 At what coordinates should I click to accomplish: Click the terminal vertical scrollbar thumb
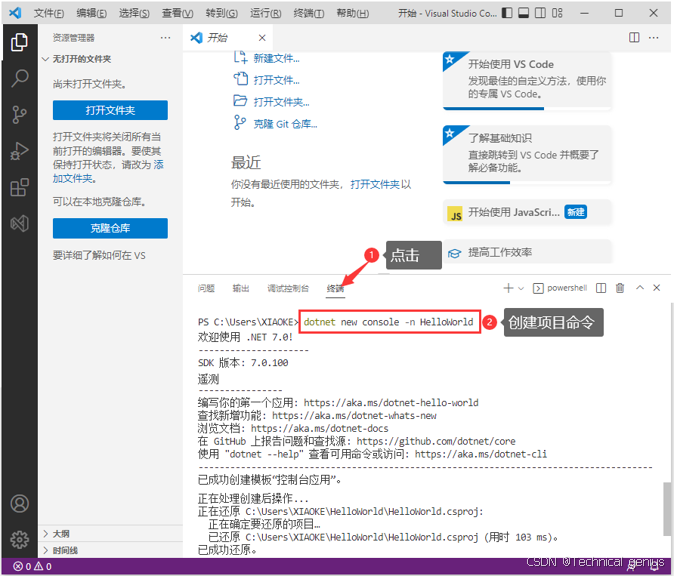click(x=667, y=509)
